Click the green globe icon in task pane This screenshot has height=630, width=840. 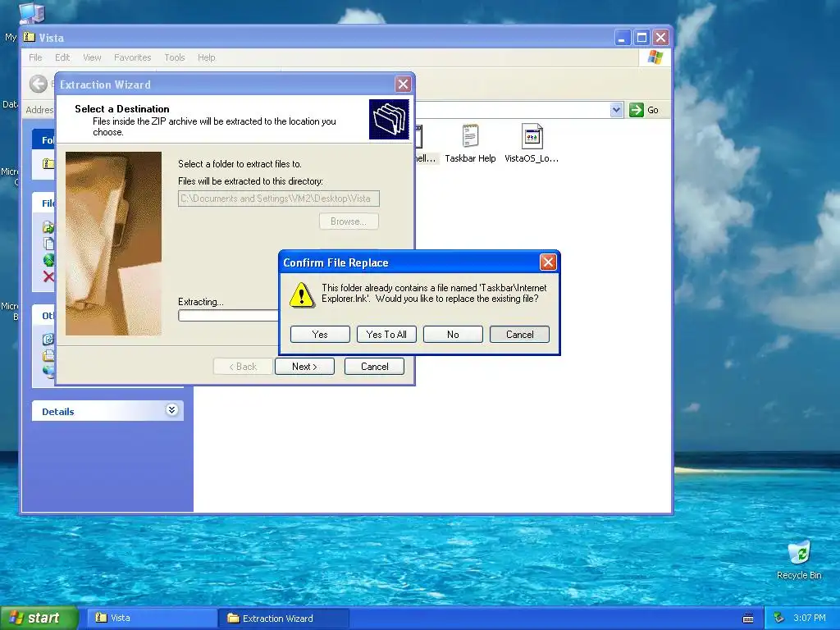48,260
